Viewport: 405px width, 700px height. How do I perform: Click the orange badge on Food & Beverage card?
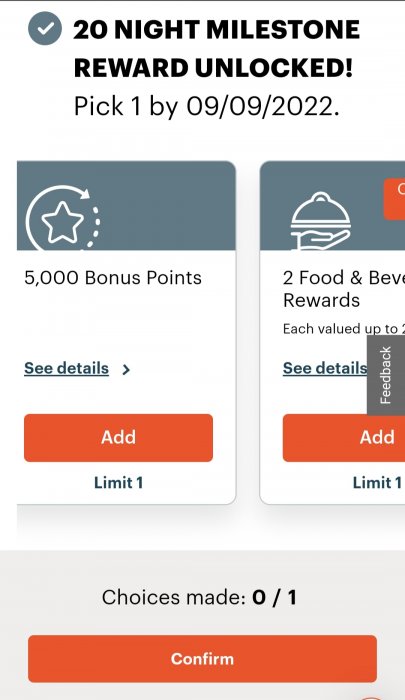coord(394,199)
